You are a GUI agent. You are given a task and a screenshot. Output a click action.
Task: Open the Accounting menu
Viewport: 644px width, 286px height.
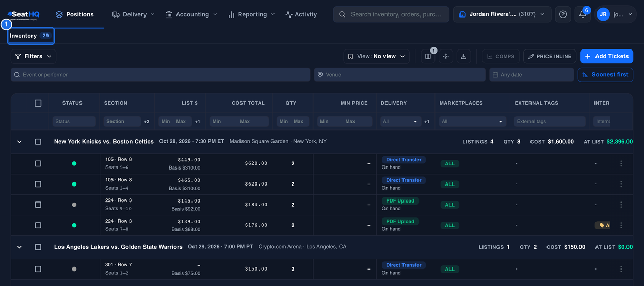point(191,14)
